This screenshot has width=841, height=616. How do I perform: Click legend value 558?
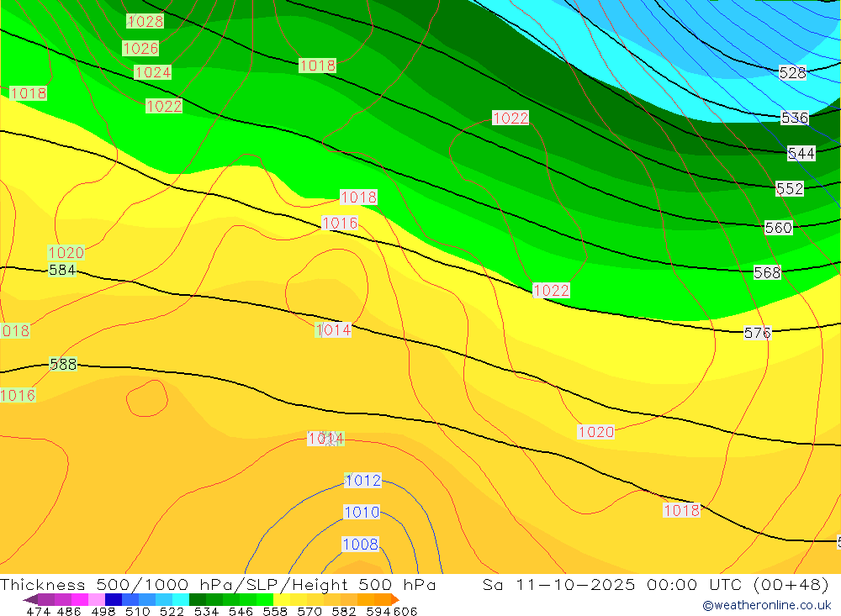[x=275, y=611]
